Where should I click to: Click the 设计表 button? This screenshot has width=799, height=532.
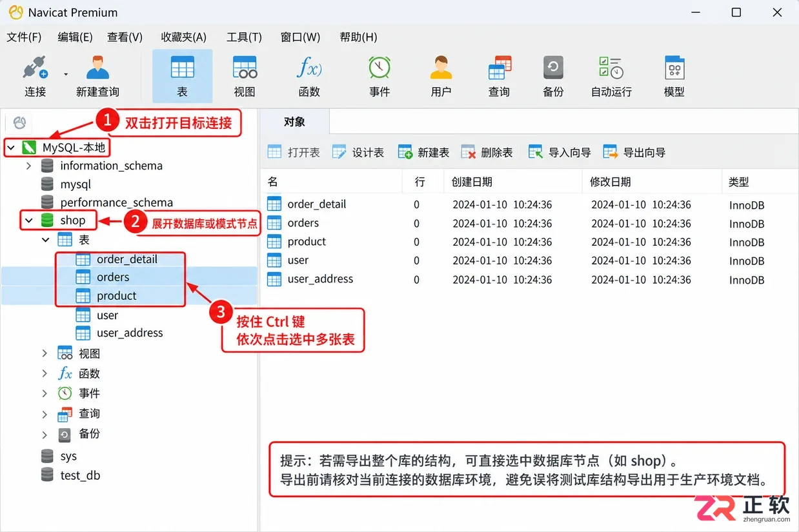coord(358,152)
